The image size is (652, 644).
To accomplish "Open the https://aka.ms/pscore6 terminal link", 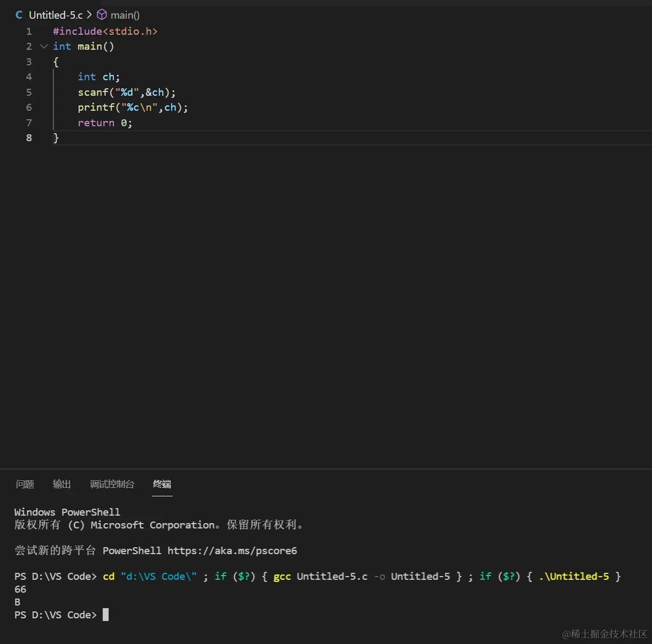I will [232, 551].
